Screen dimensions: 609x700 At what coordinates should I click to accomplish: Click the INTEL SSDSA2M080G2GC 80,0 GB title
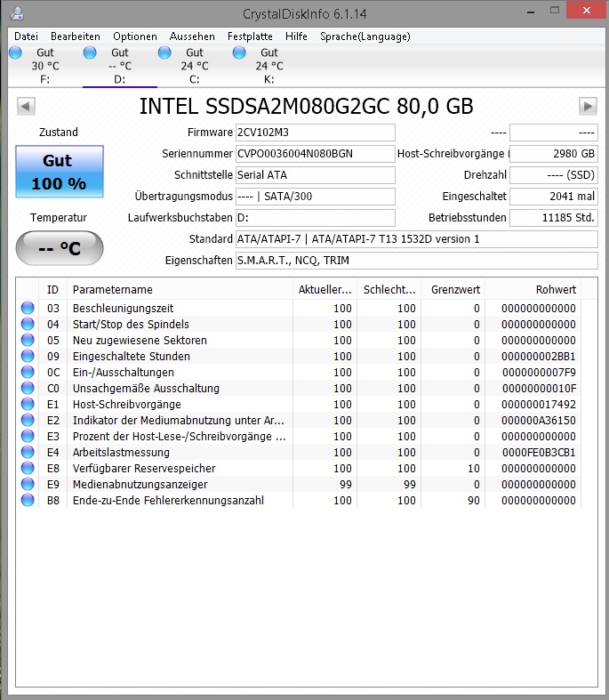(x=306, y=107)
